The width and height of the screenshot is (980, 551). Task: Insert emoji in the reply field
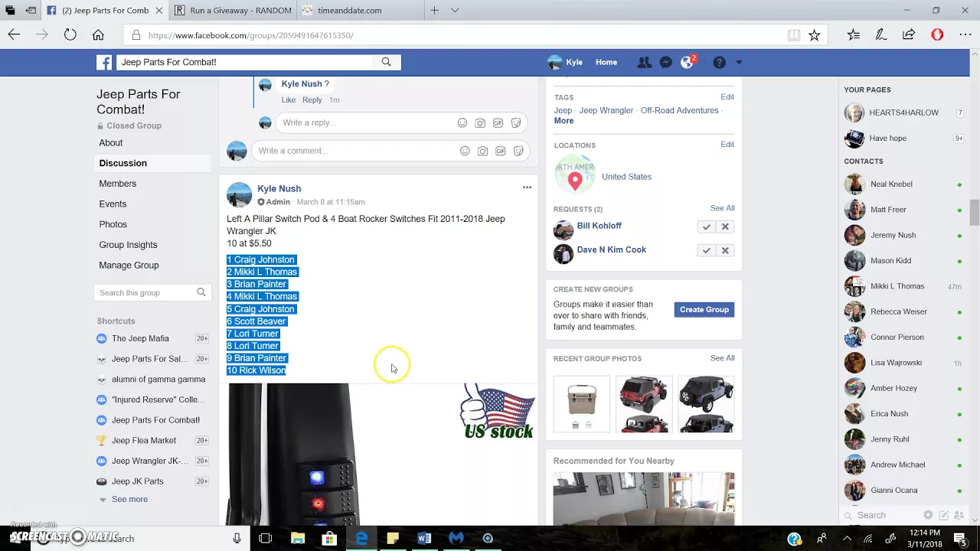(462, 123)
